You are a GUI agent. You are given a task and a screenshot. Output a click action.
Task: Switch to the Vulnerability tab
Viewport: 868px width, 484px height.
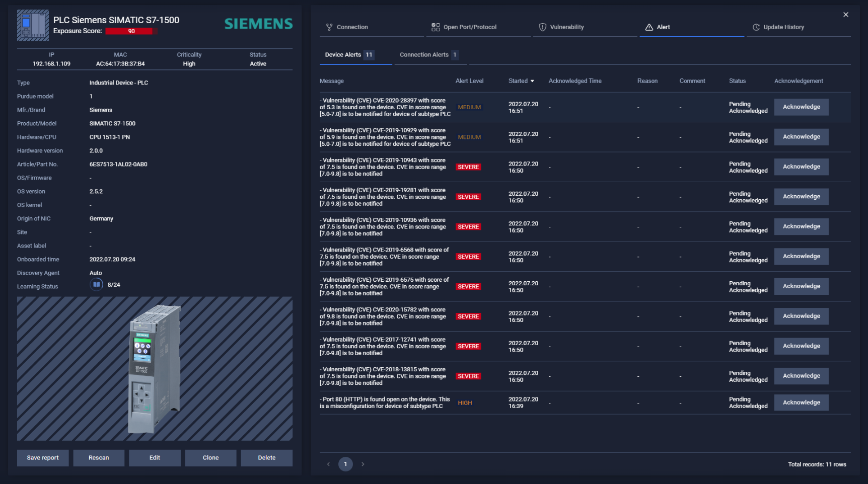click(585, 27)
